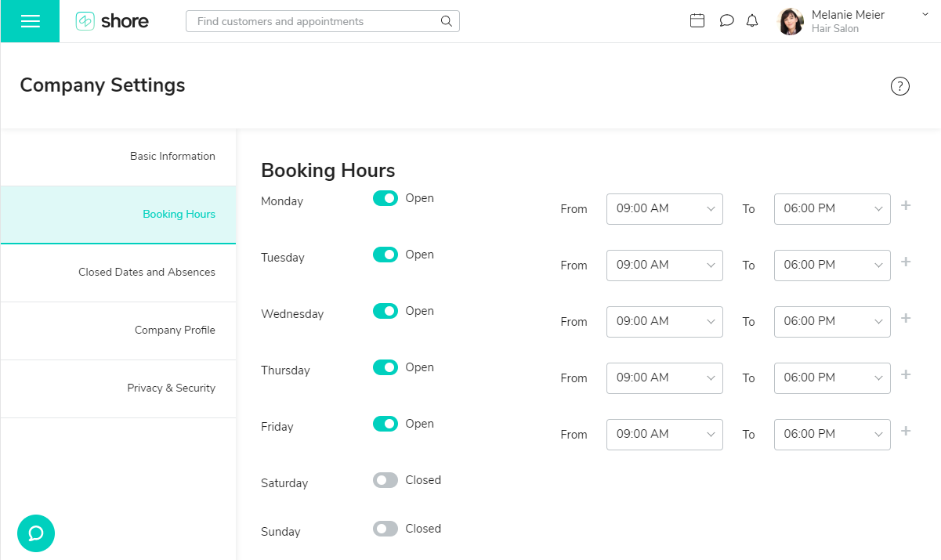
Task: Open the hamburger main menu
Action: coord(30,21)
